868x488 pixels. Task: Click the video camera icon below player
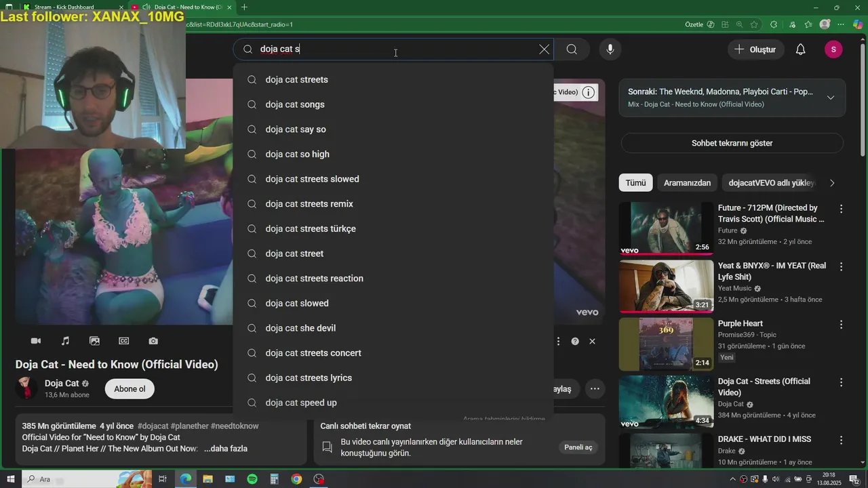36,341
